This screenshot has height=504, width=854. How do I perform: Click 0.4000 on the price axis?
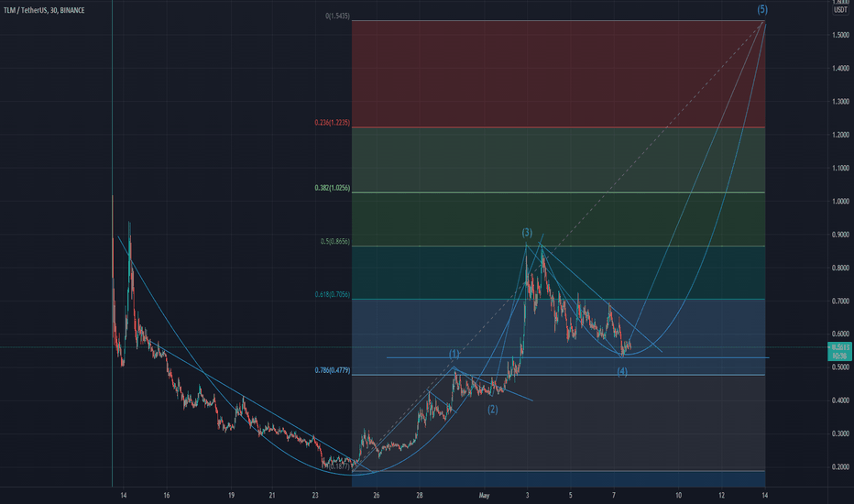[x=840, y=400]
